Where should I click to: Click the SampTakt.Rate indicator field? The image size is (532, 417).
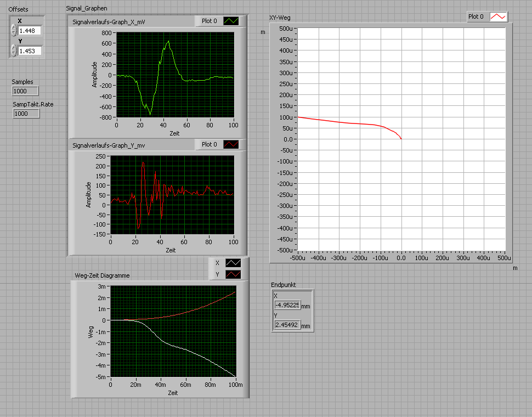pos(26,114)
